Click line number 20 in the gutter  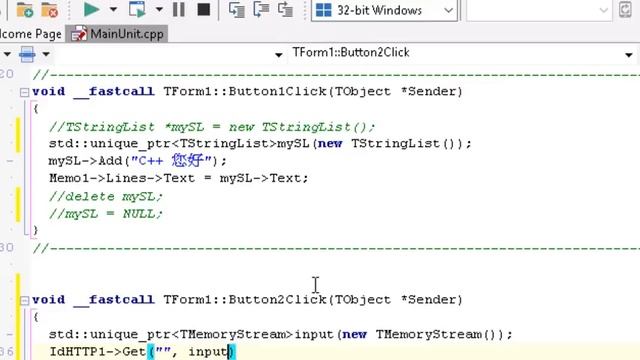pyautogui.click(x=7, y=74)
